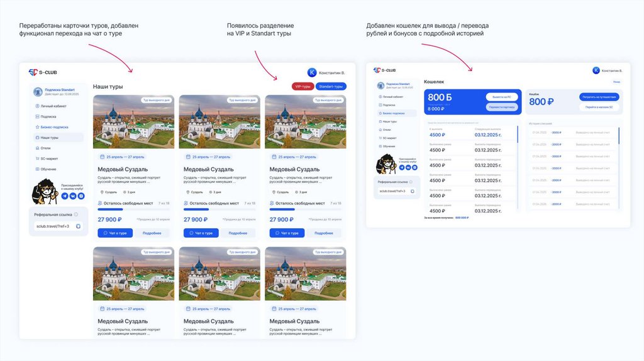Open the Telegram icon on the tours screen
The height and width of the screenshot is (361, 644).
tap(65, 196)
